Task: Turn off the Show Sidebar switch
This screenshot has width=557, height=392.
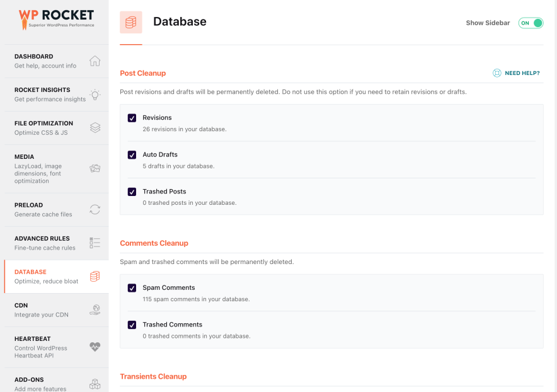Action: [x=530, y=23]
